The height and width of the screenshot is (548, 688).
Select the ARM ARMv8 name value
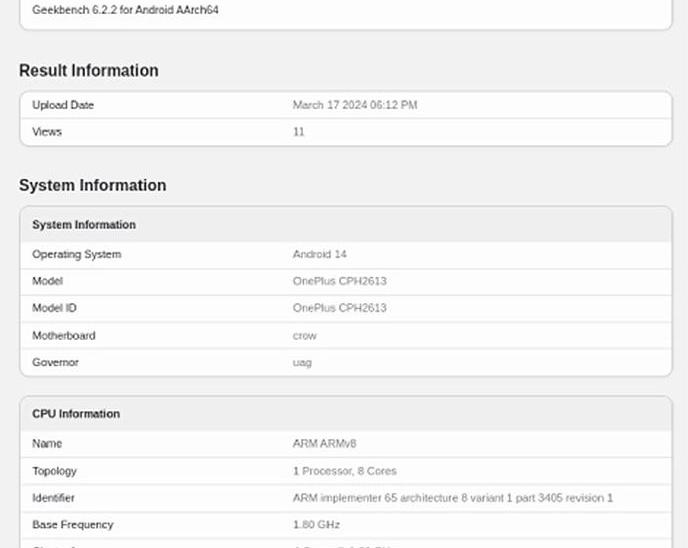click(x=324, y=443)
